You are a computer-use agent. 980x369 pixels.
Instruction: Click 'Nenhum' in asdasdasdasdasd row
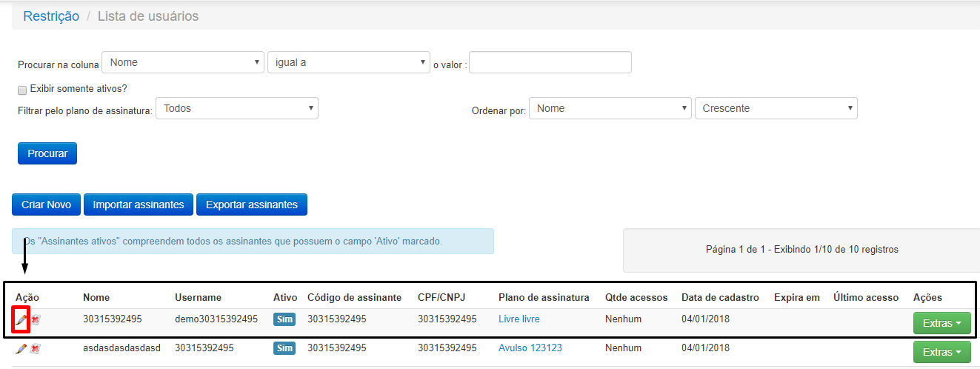click(x=623, y=348)
